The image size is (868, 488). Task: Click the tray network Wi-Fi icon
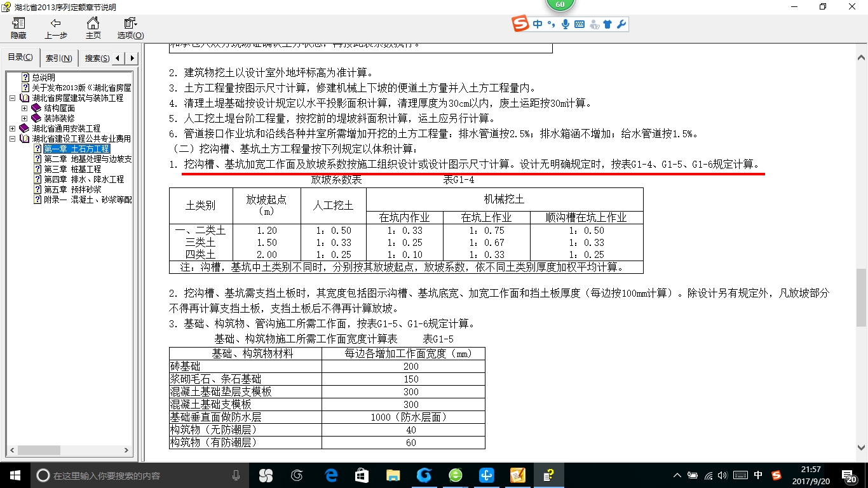point(709,475)
